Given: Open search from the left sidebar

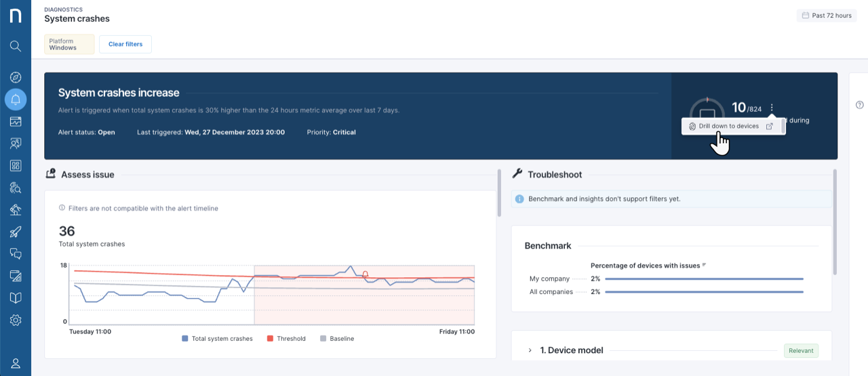Looking at the screenshot, I should coord(16,46).
